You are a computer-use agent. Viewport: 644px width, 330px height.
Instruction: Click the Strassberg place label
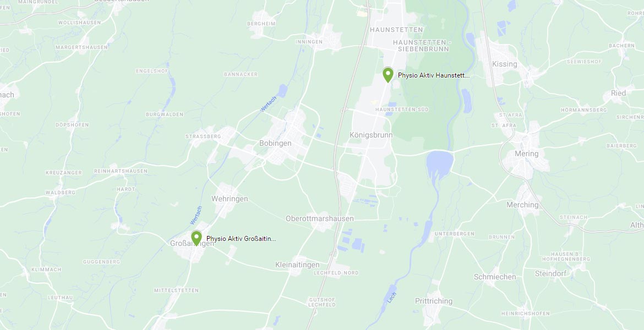(203, 136)
